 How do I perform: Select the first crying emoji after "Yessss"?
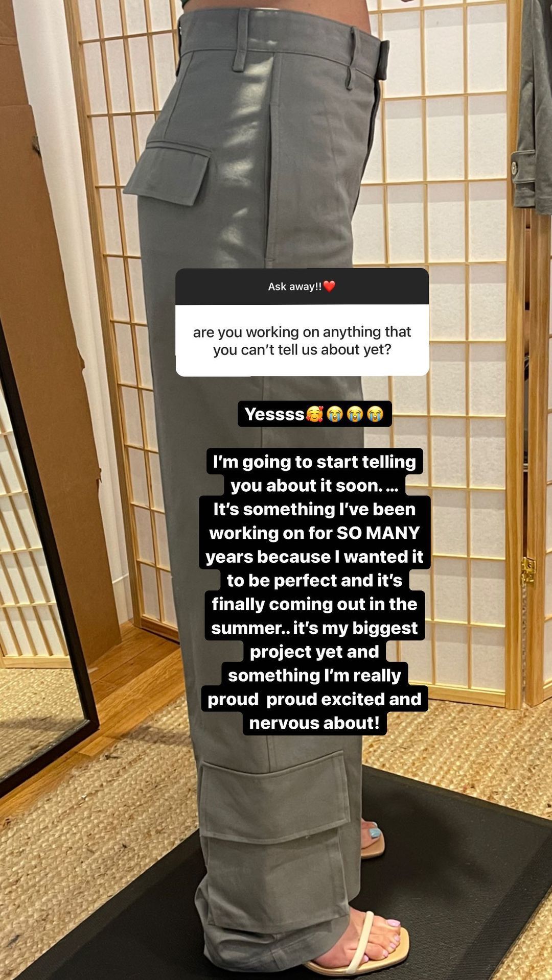pyautogui.click(x=335, y=414)
